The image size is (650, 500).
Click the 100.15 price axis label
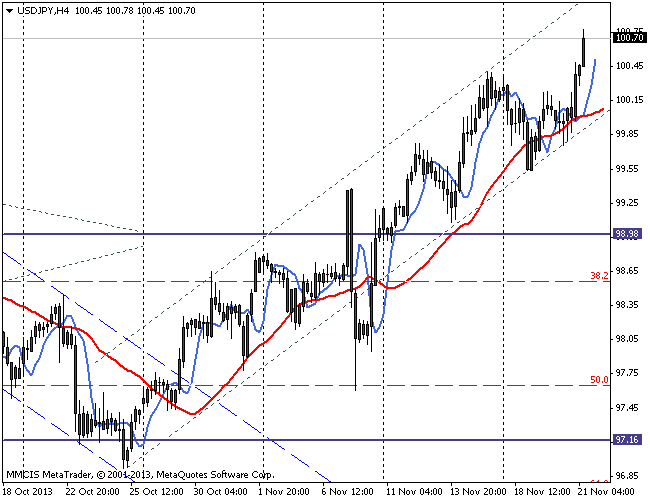coord(630,100)
